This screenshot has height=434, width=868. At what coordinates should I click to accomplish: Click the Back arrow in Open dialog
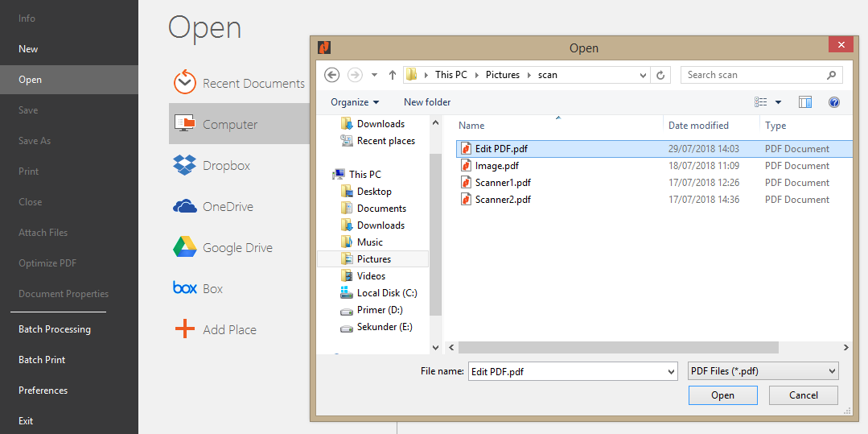pos(331,75)
